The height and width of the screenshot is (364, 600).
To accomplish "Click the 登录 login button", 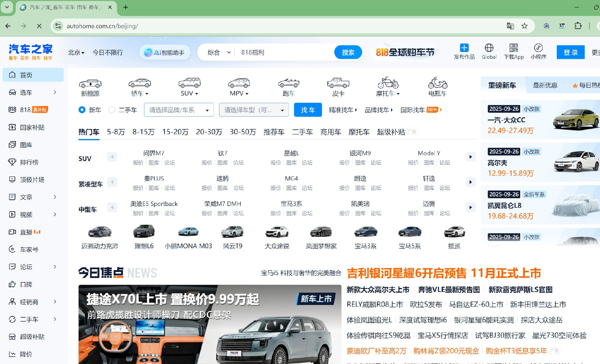I will coord(570,52).
